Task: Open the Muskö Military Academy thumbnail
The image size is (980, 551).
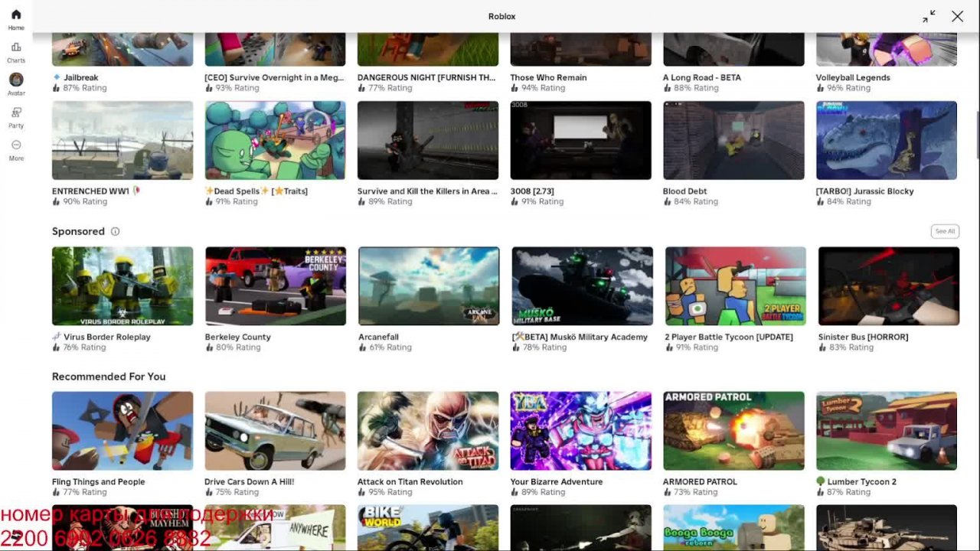Action: 583,286
